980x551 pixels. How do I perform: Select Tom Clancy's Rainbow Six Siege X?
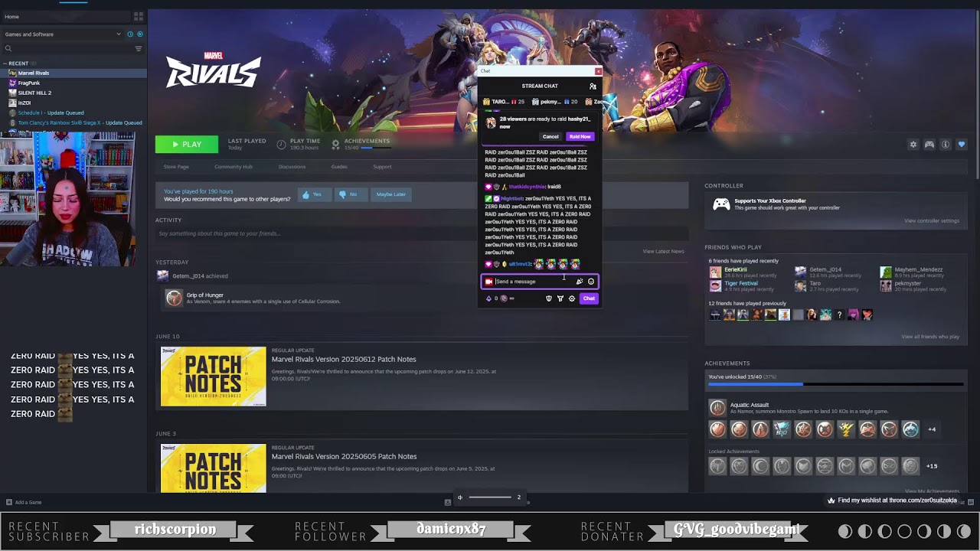(73, 122)
